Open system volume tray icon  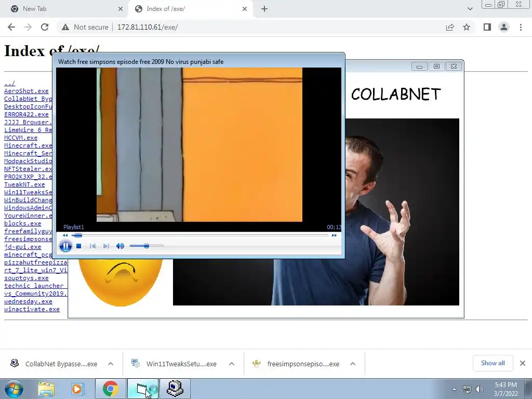(x=479, y=389)
